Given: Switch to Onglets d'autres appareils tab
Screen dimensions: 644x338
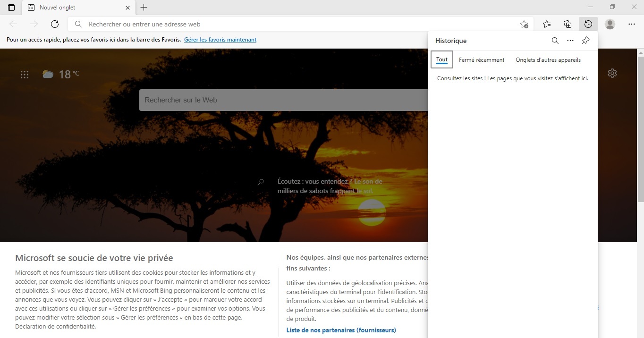Looking at the screenshot, I should [548, 60].
